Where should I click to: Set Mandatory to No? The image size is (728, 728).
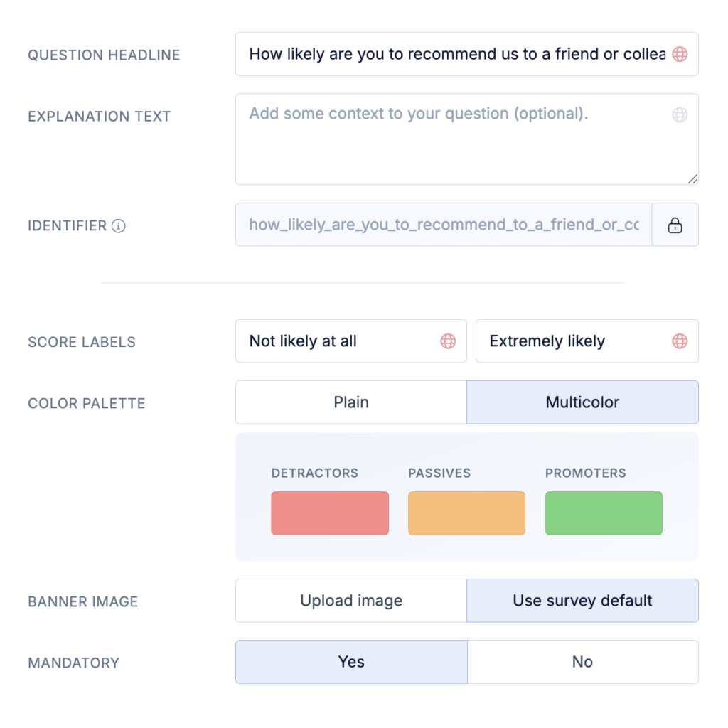tap(582, 662)
